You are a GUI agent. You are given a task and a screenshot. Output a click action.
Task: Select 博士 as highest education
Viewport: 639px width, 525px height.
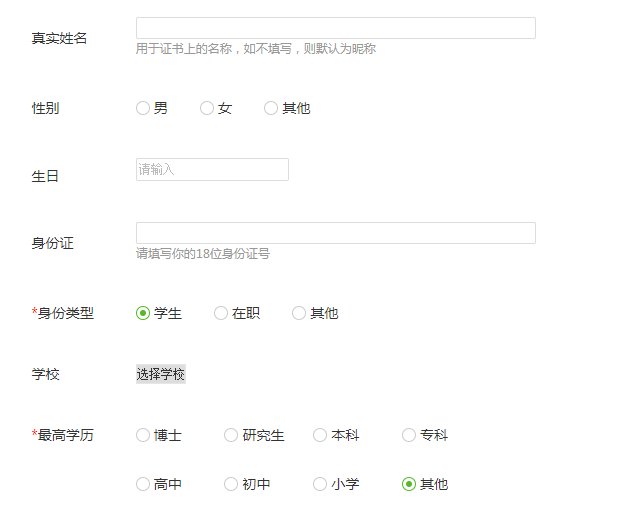(x=143, y=435)
